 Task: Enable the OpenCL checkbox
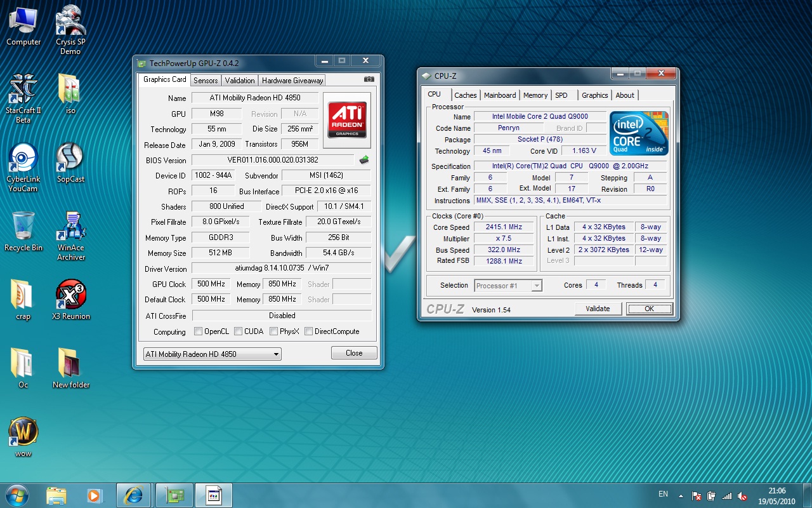(199, 331)
